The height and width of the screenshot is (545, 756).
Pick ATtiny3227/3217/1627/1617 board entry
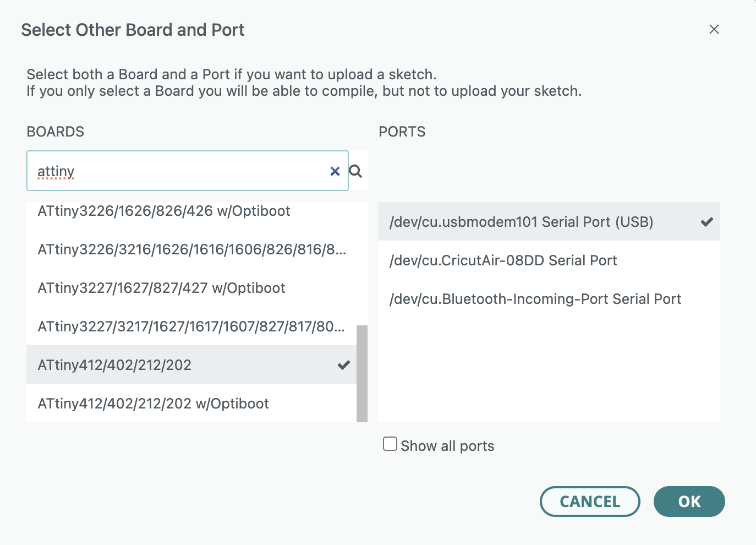[191, 326]
